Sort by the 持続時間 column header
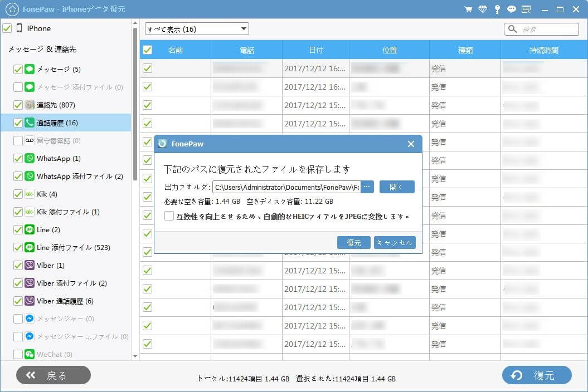 (544, 50)
